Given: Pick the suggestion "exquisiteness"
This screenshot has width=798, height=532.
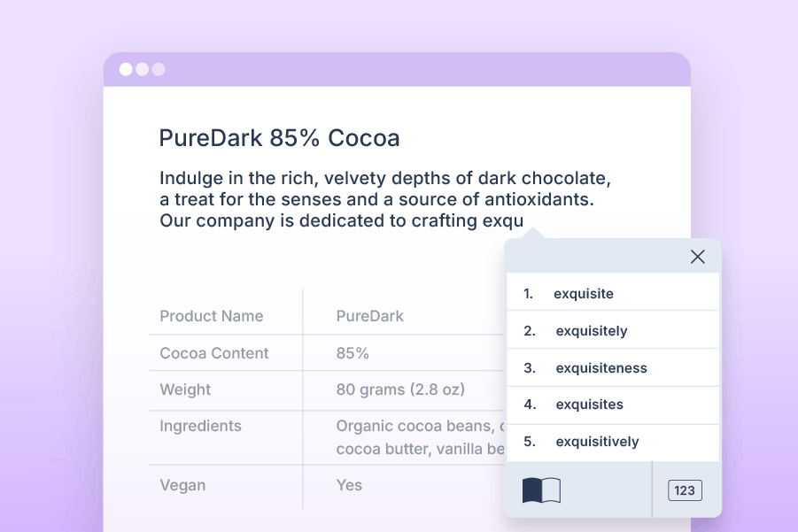Looking at the screenshot, I should tap(600, 368).
